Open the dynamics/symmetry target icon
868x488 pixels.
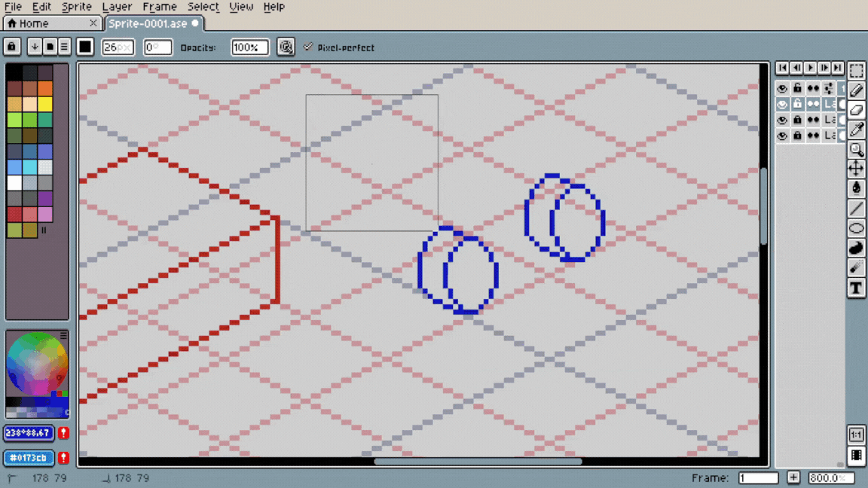[x=286, y=47]
